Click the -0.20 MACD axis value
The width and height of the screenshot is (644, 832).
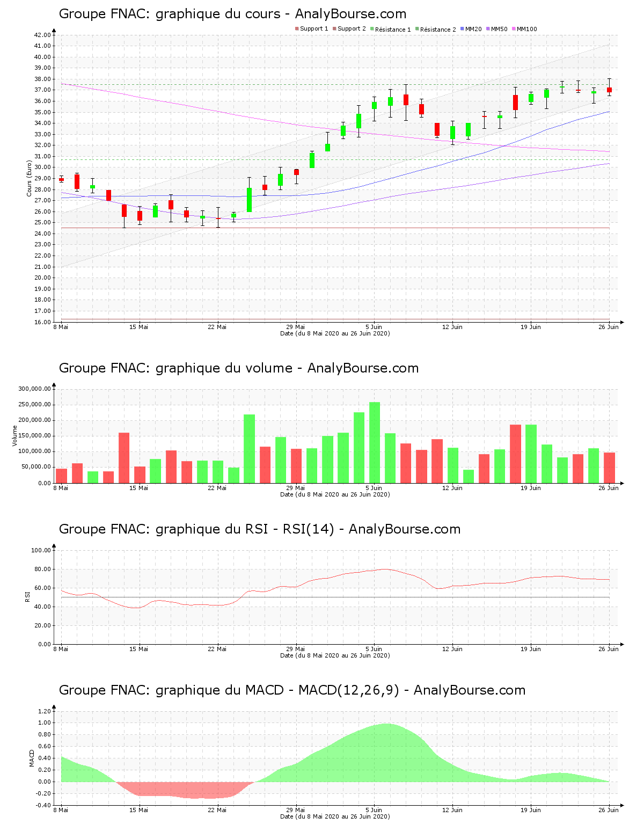pos(43,793)
